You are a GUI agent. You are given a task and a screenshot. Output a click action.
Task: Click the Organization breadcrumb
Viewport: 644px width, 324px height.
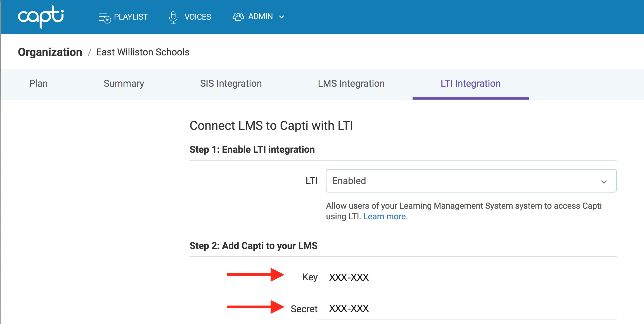pos(50,52)
